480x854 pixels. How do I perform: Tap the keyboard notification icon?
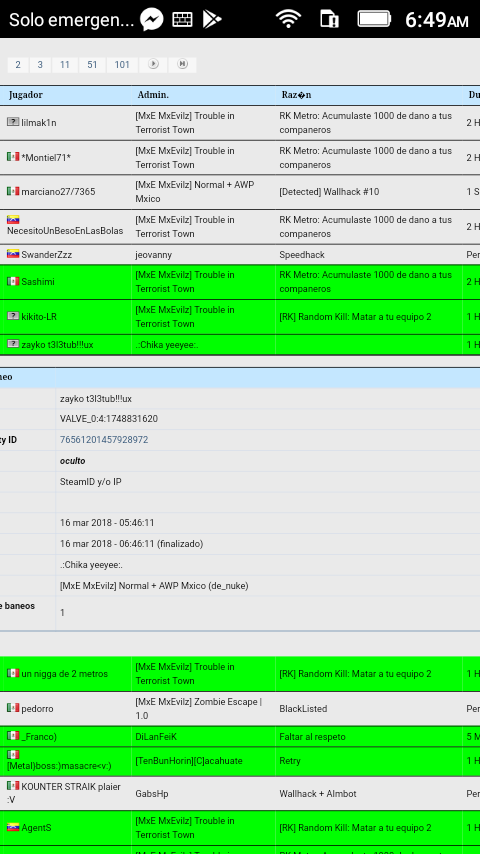click(183, 20)
